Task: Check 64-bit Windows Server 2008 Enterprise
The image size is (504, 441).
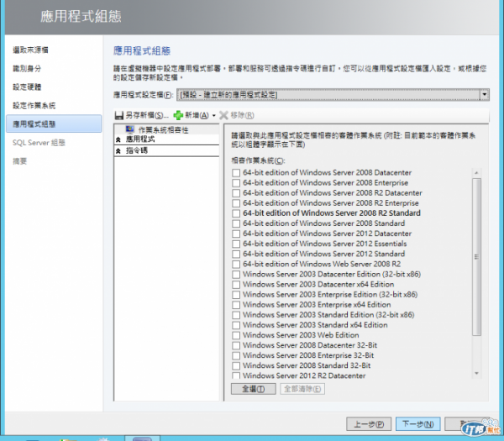Action: pyautogui.click(x=236, y=183)
